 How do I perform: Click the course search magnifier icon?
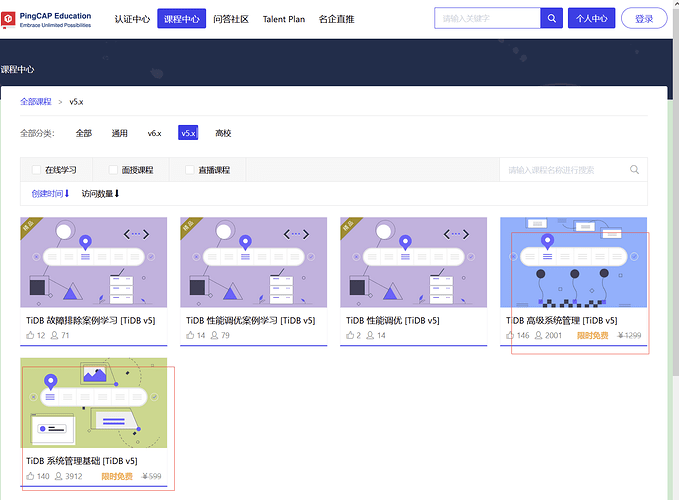pos(634,169)
